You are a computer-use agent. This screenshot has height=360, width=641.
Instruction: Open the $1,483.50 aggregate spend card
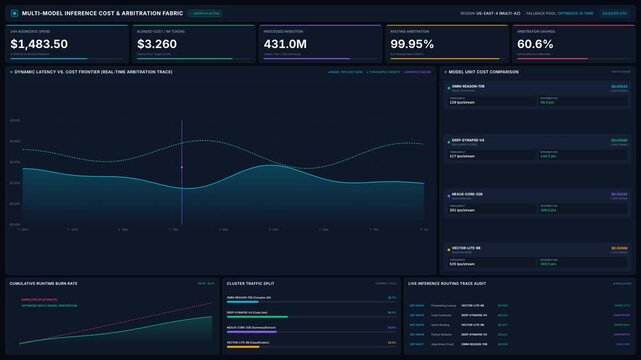(x=67, y=44)
